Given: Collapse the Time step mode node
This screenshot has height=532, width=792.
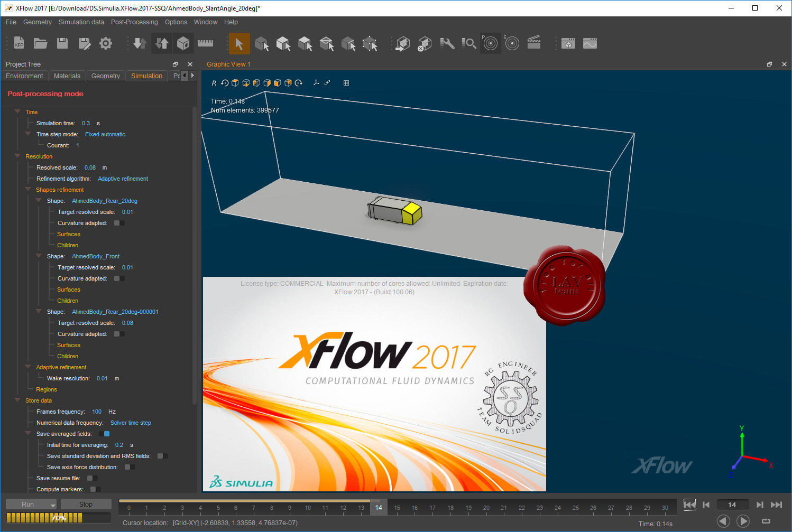Looking at the screenshot, I should pyautogui.click(x=28, y=134).
